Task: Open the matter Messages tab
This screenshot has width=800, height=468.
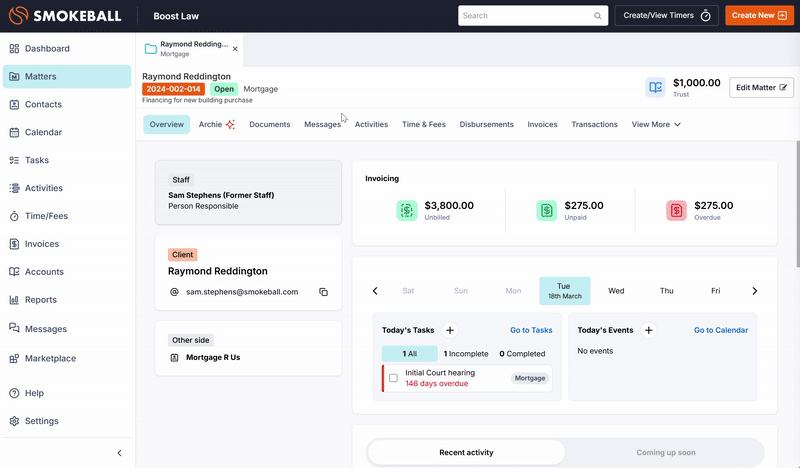Action: click(322, 125)
